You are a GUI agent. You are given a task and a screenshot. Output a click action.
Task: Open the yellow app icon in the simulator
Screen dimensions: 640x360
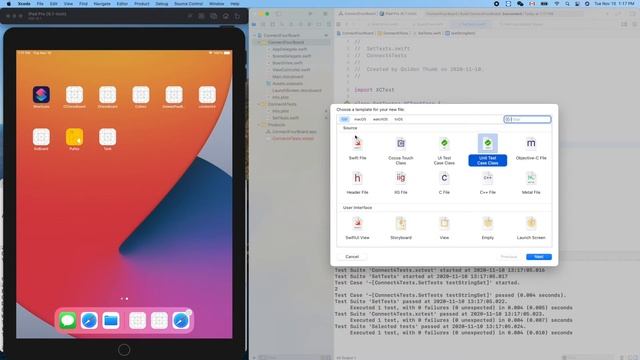pyautogui.click(x=74, y=137)
